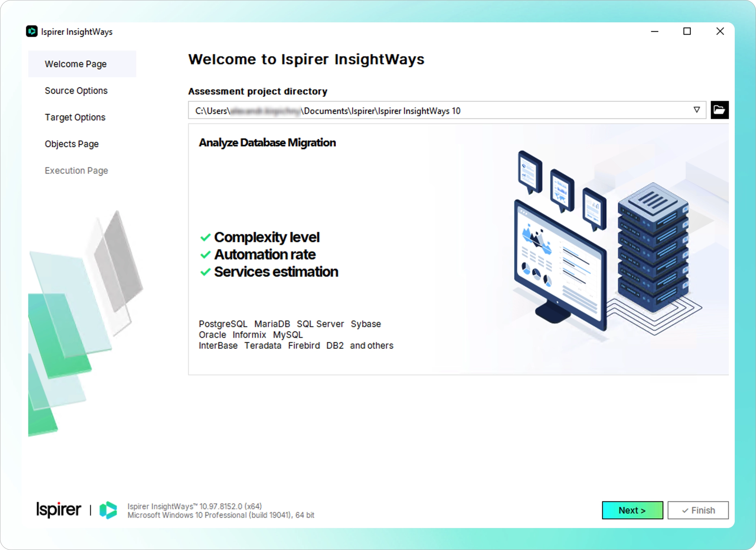Screen dimensions: 756x550
Task: Click the version text '10.97.8152.0 (x64)'
Action: 231,506
